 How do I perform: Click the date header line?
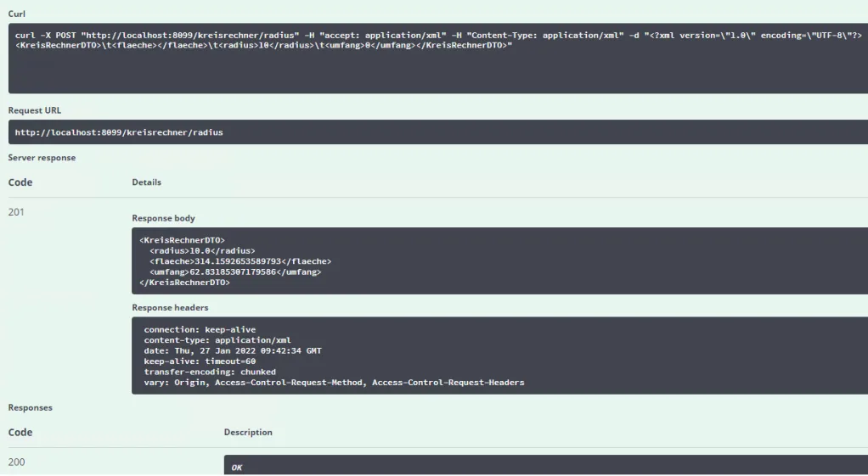[233, 350]
